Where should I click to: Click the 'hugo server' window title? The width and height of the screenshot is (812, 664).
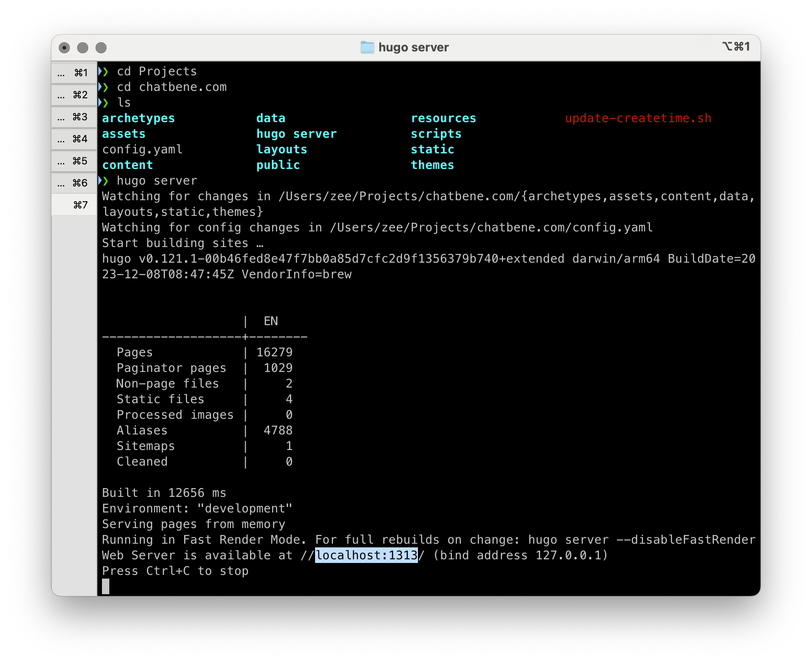click(x=413, y=47)
